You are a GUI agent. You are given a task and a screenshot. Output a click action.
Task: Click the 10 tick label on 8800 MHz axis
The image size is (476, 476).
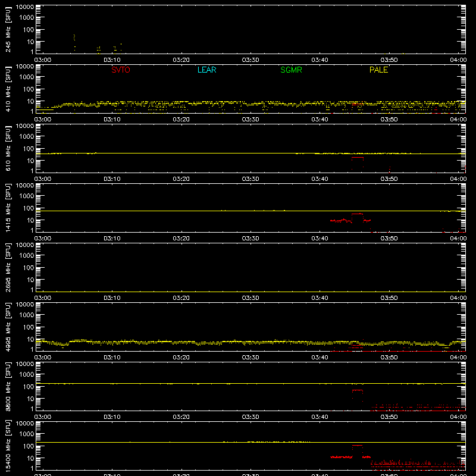30,399
